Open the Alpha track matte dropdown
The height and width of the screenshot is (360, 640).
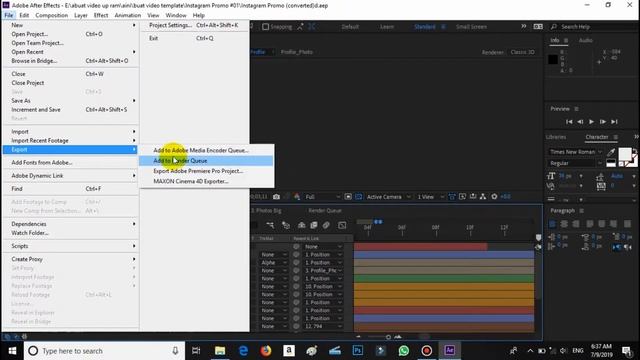point(273,262)
